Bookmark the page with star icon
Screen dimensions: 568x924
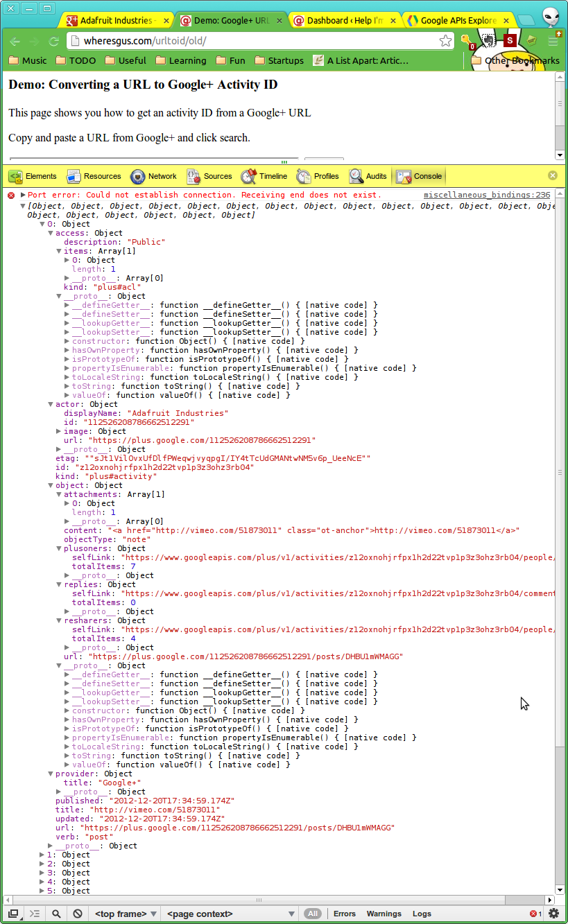click(445, 41)
